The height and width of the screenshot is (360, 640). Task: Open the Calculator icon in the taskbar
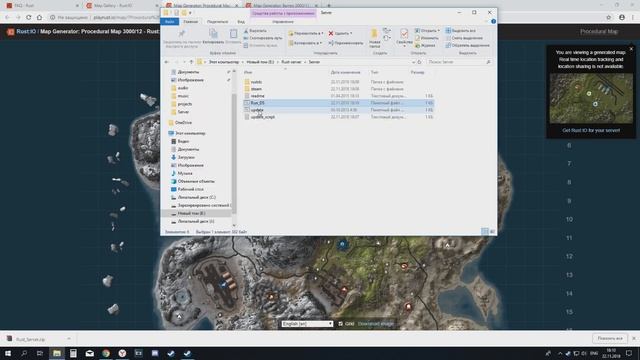(73, 353)
